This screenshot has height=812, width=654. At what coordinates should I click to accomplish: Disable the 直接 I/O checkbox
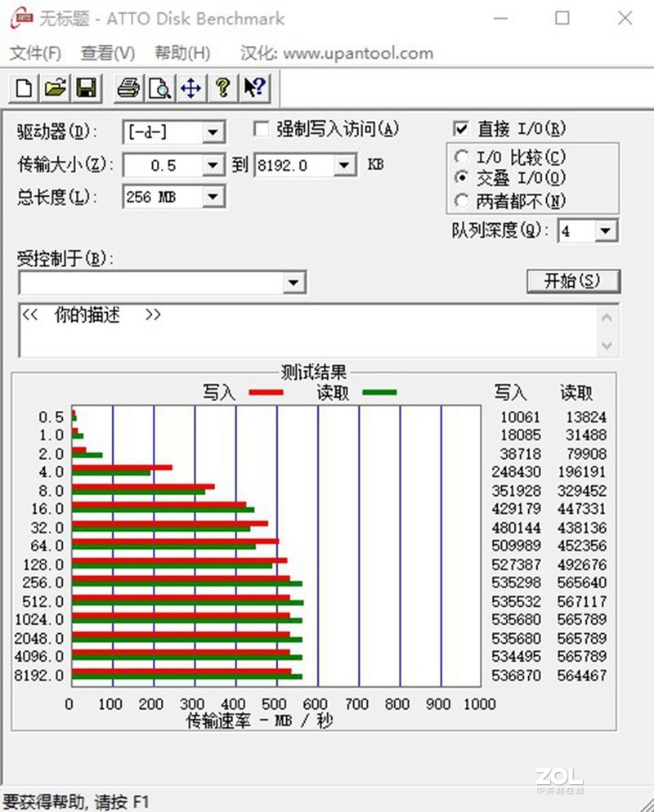coord(463,128)
